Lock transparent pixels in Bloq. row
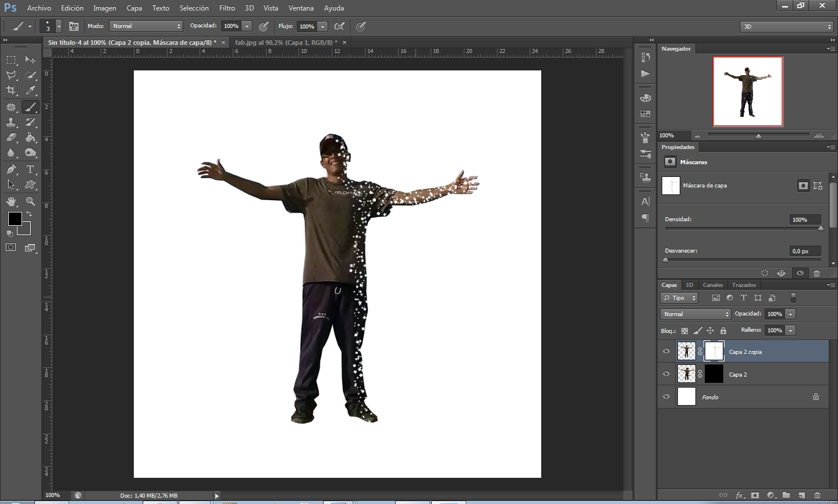838x504 pixels. (x=684, y=331)
